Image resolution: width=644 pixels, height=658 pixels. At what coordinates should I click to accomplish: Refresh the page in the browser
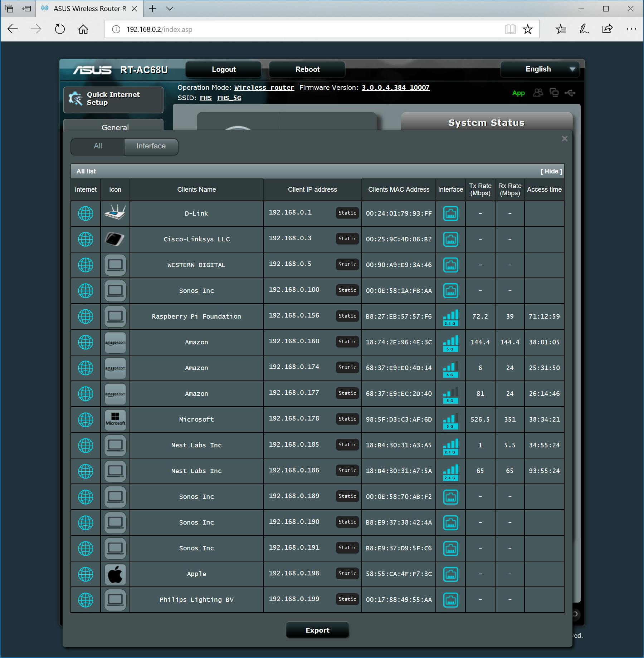coord(60,29)
